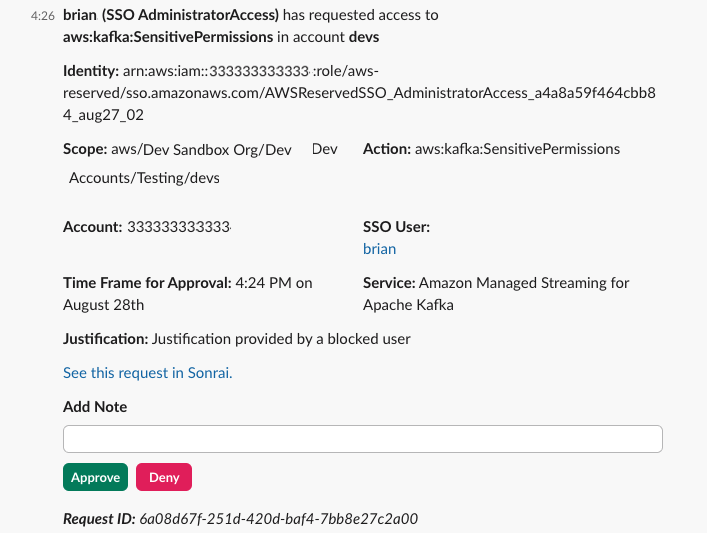
Task: Click 'Amazon Managed Streaming for' Service text
Action: (524, 283)
